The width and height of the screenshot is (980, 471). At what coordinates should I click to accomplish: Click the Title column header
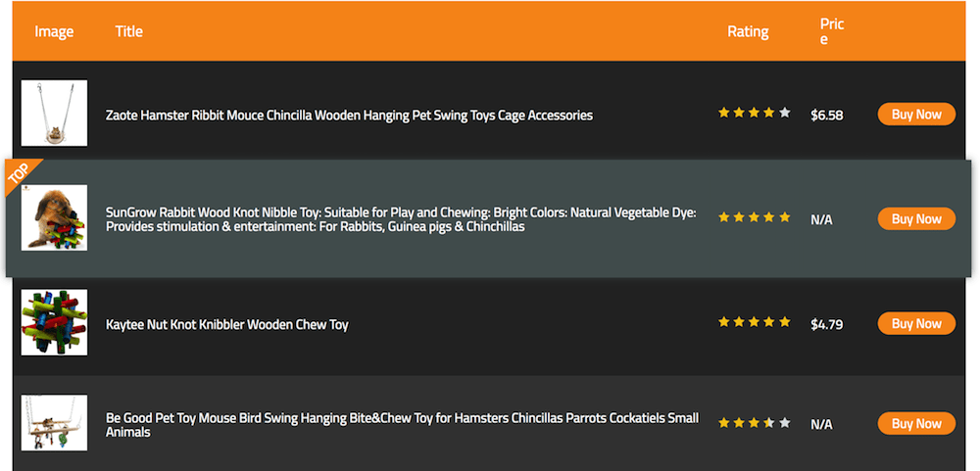coord(128,31)
